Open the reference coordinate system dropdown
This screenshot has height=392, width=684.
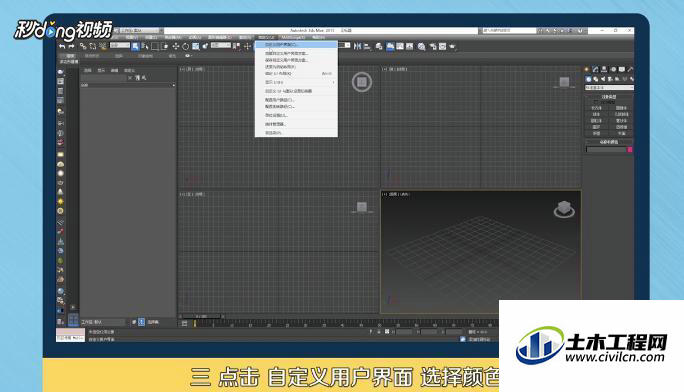(221, 45)
